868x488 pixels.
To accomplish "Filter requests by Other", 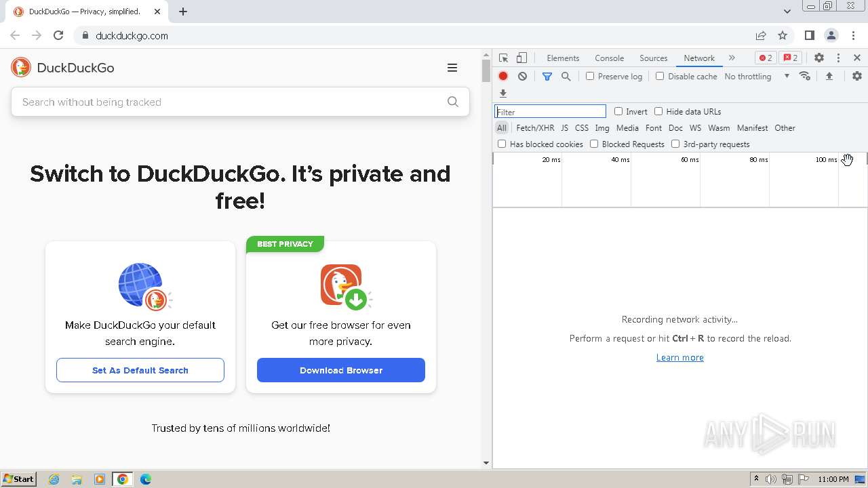I will 785,128.
